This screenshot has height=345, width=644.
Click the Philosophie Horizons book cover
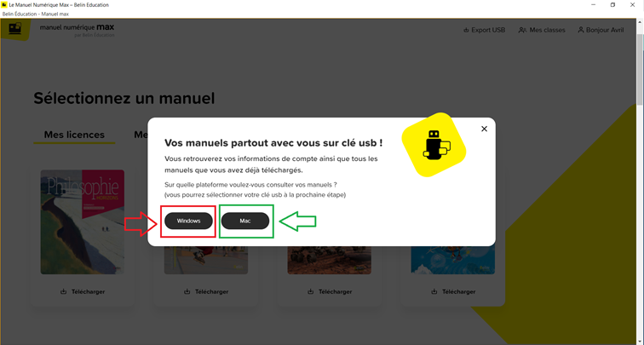pyautogui.click(x=82, y=221)
